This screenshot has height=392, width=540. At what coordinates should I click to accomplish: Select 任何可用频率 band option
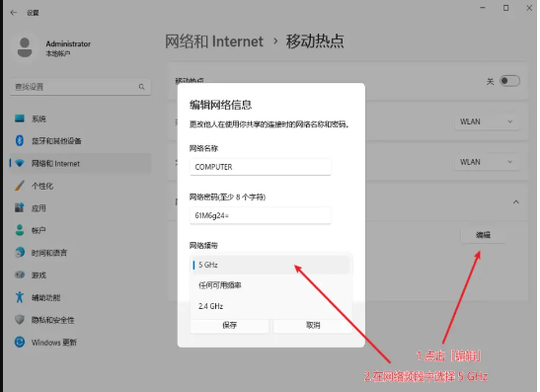pyautogui.click(x=270, y=285)
